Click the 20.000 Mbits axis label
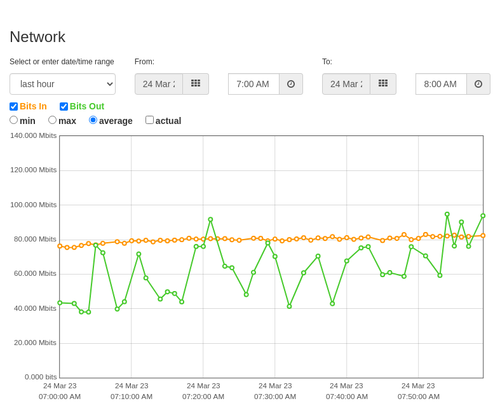Screen dimensions: 500x403 click(x=35, y=343)
